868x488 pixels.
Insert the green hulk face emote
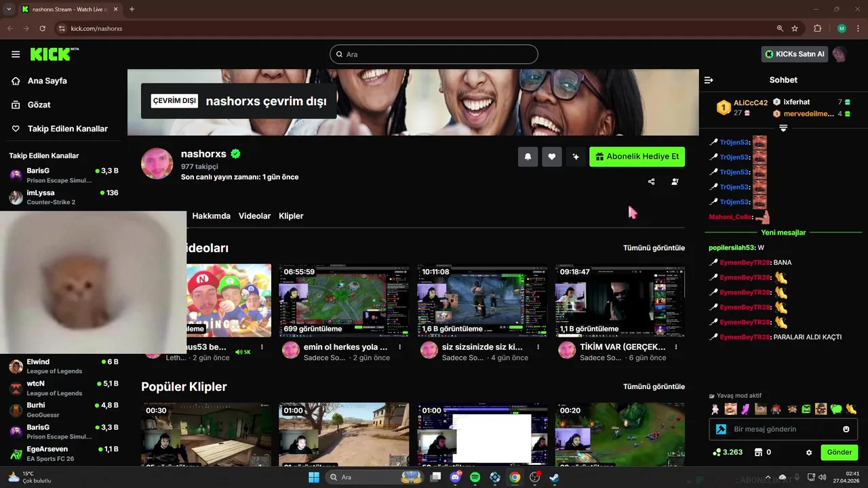806,409
